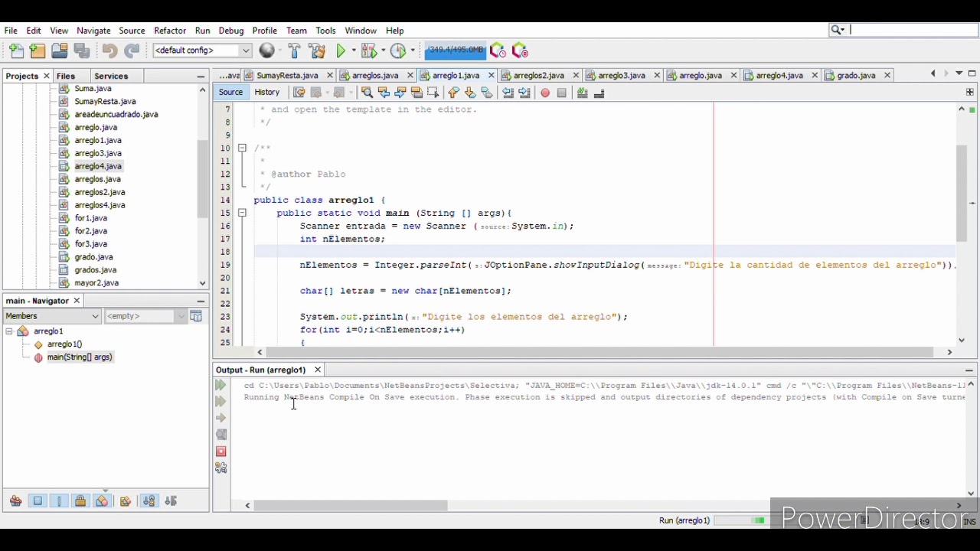Viewport: 980px width, 551px height.
Task: Collapse the main method fold at line 15
Action: click(242, 213)
